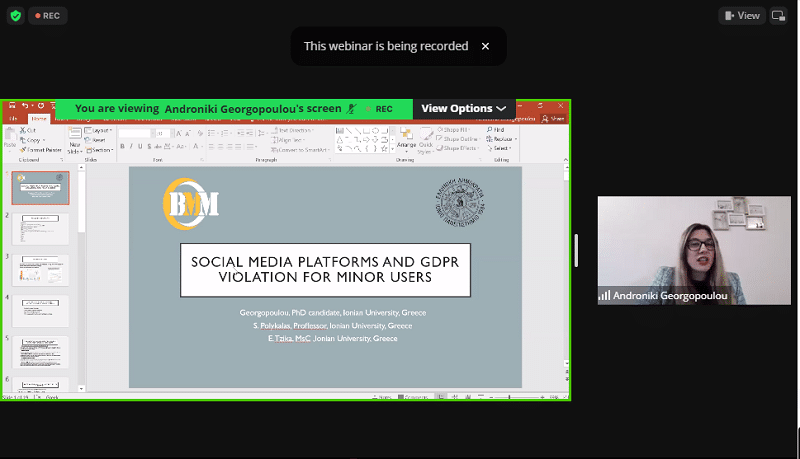Toggle Underline formatting
The height and width of the screenshot is (459, 800).
[140, 146]
